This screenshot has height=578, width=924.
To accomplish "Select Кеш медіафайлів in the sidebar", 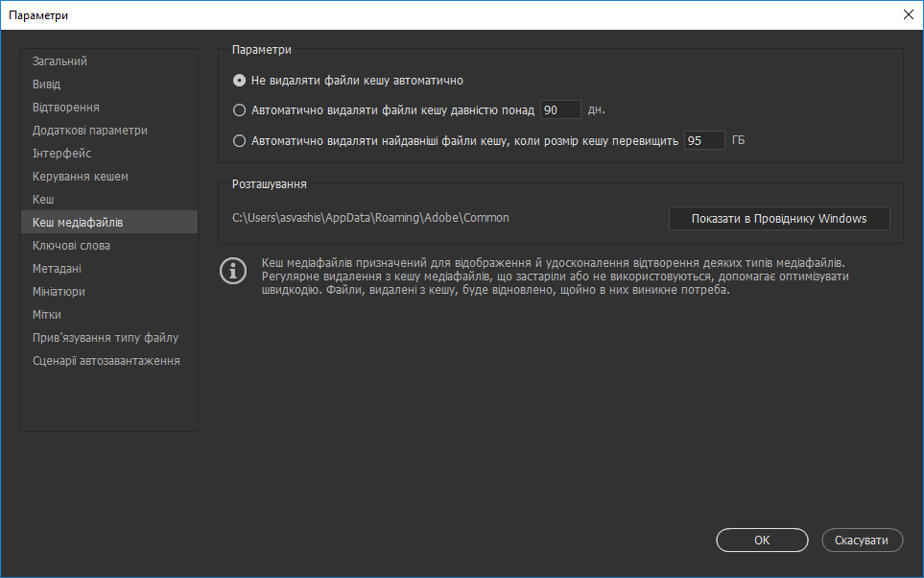I will 109,223.
